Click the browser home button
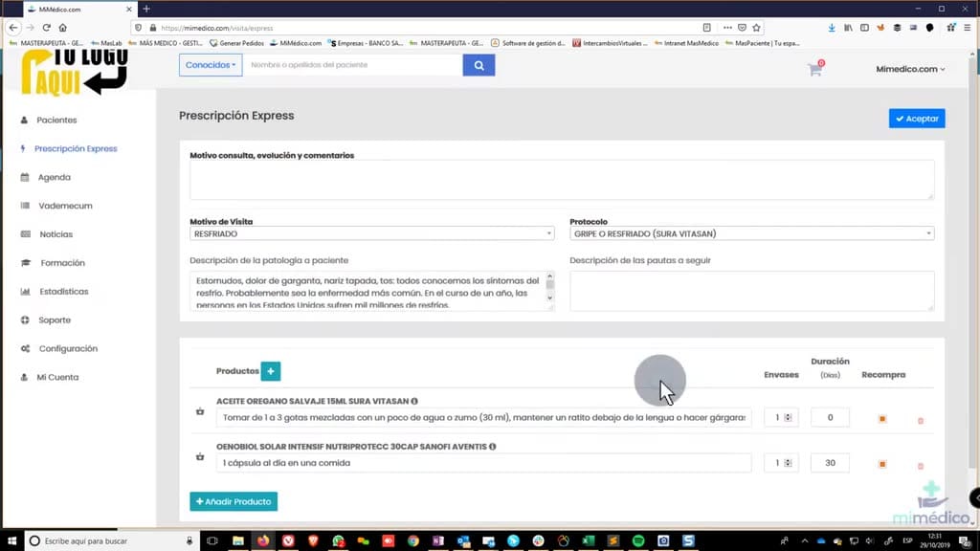The width and height of the screenshot is (980, 551). [62, 28]
